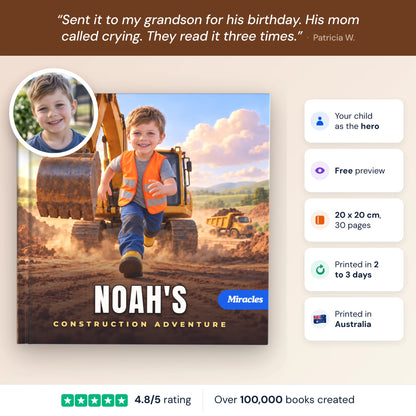The height and width of the screenshot is (416, 416).
Task: Click the green refresh printing-time icon
Action: point(320,269)
